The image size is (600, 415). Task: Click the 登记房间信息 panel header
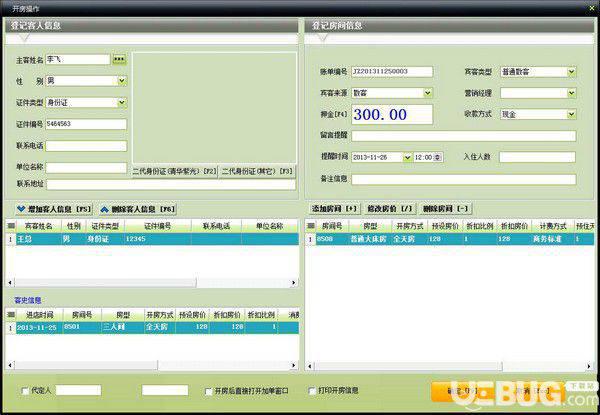449,26
